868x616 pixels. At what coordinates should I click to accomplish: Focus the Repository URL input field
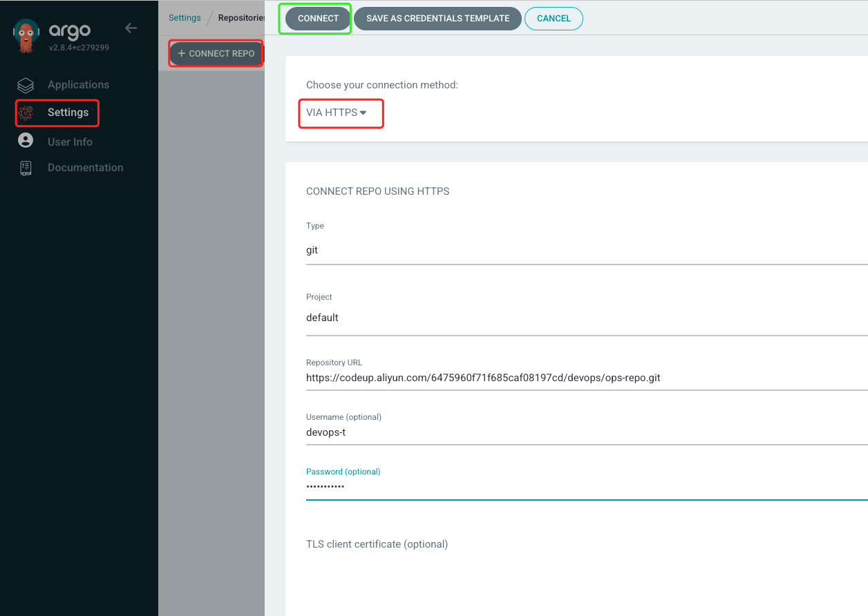tap(587, 378)
